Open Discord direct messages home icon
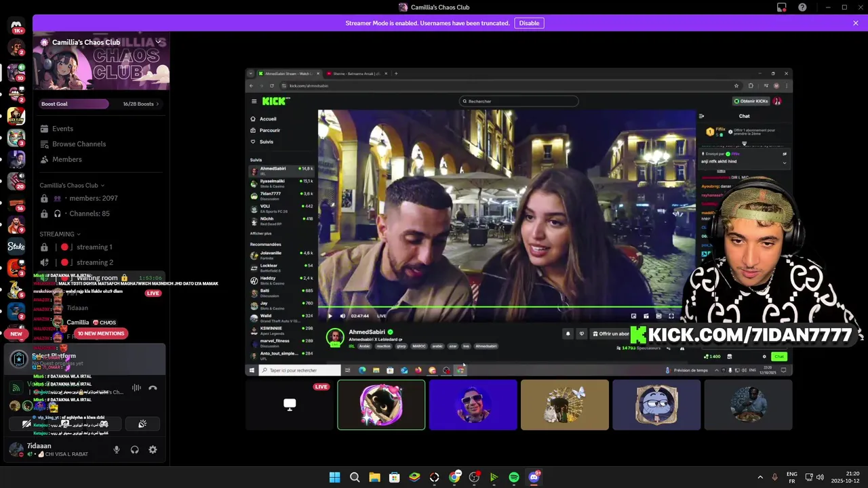 [x=16, y=26]
